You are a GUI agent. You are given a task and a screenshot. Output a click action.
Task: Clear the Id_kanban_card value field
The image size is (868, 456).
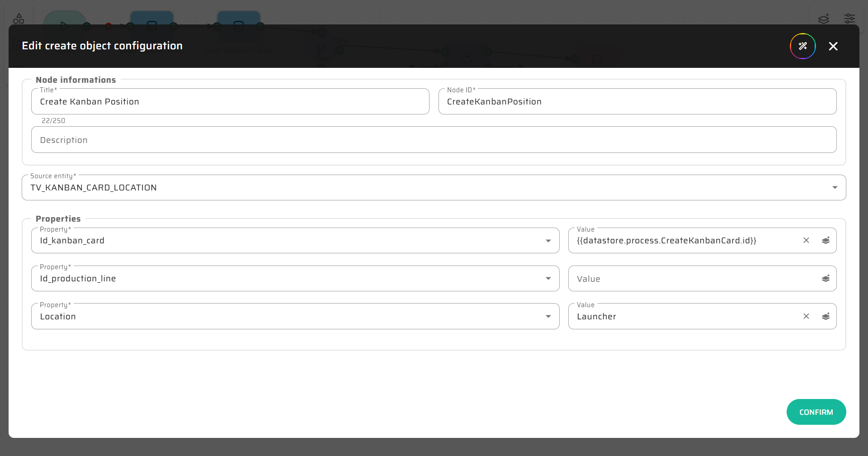coord(806,241)
